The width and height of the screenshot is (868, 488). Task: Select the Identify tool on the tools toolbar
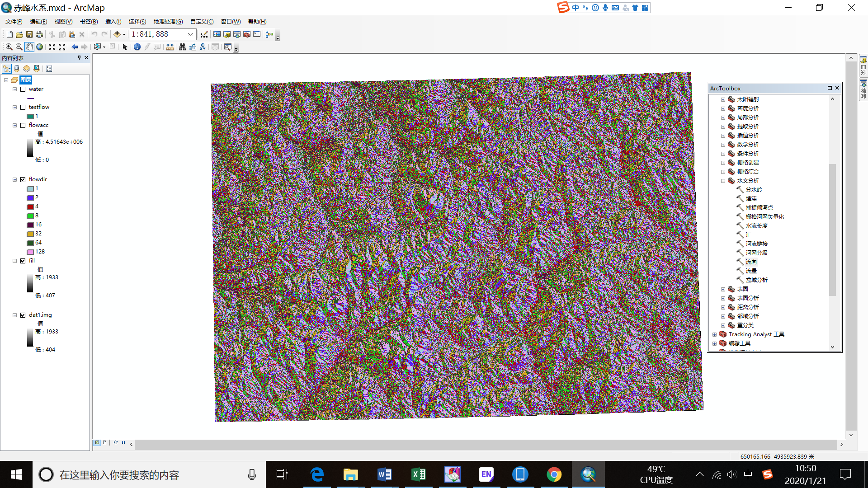click(x=137, y=47)
